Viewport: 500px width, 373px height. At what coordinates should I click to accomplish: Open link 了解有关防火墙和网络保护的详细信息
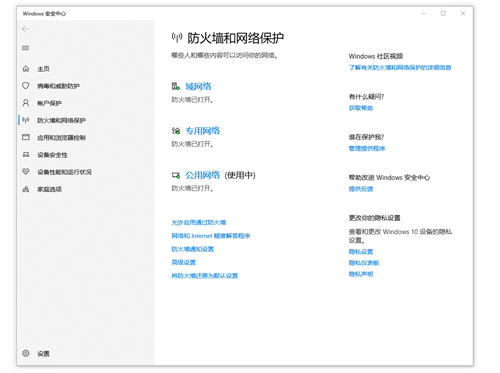[400, 68]
